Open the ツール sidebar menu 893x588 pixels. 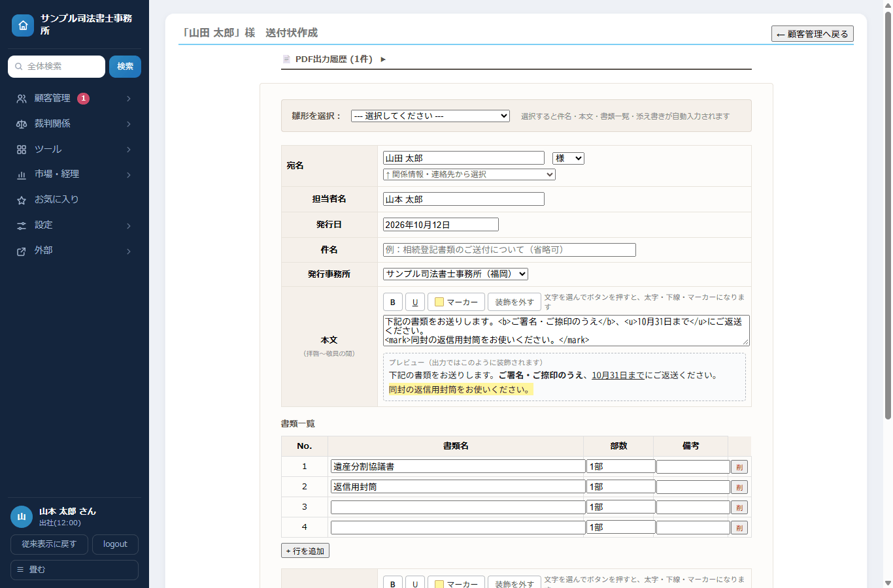click(75, 150)
